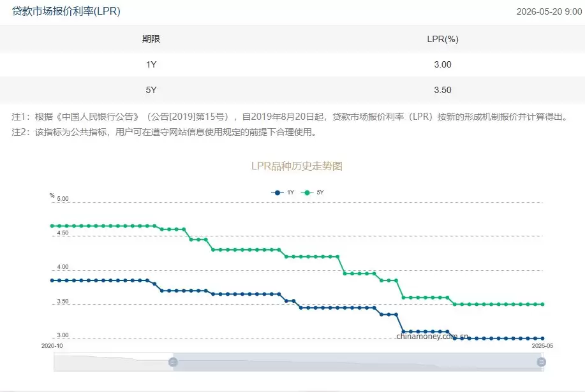Viewport: 585px width, 392px height.
Task: Click the 注2 note about 公共指标
Action: (165, 132)
